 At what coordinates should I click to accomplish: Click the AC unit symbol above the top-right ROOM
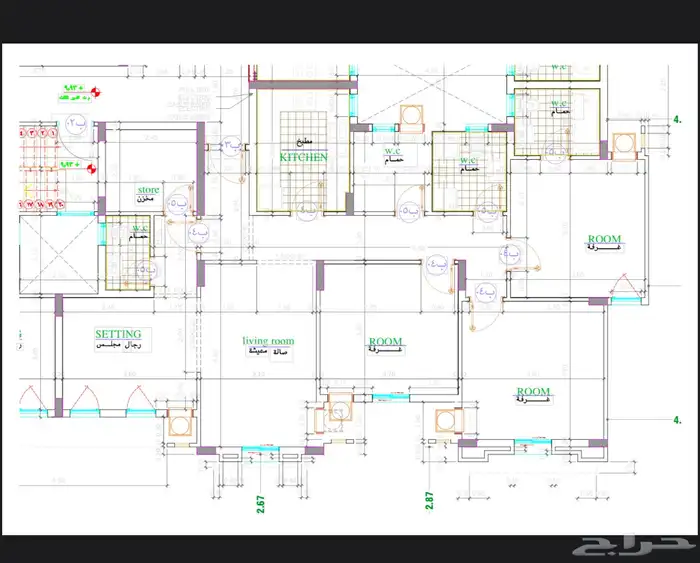tap(624, 141)
